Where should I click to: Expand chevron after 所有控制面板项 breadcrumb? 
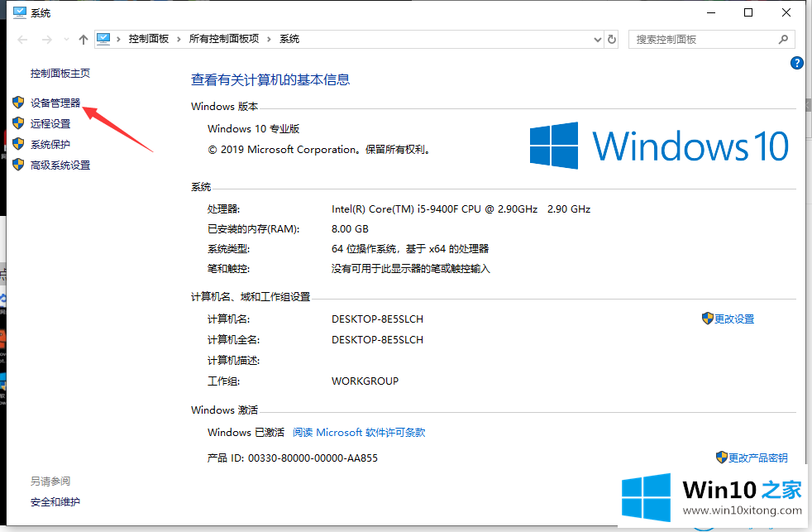pos(269,39)
